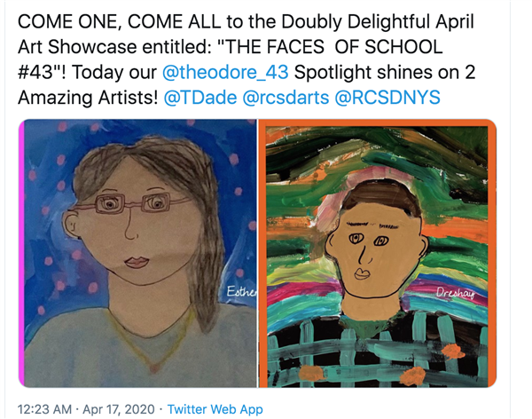Click the Twitter Web App source link
Screen dimensions: 532x419
[215, 409]
